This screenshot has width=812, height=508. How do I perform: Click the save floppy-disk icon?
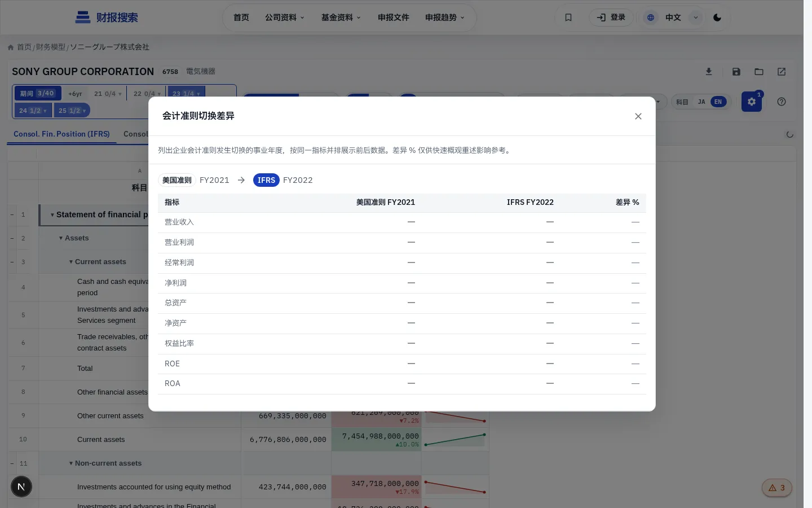pyautogui.click(x=736, y=72)
